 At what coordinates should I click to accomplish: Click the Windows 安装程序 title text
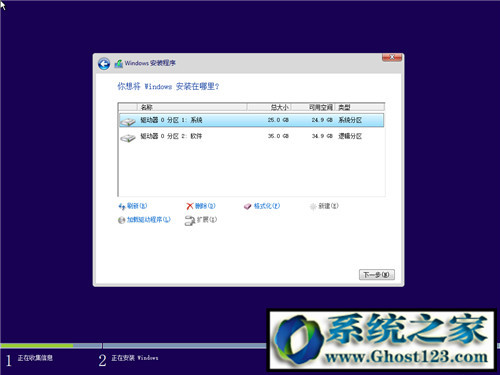(150, 63)
